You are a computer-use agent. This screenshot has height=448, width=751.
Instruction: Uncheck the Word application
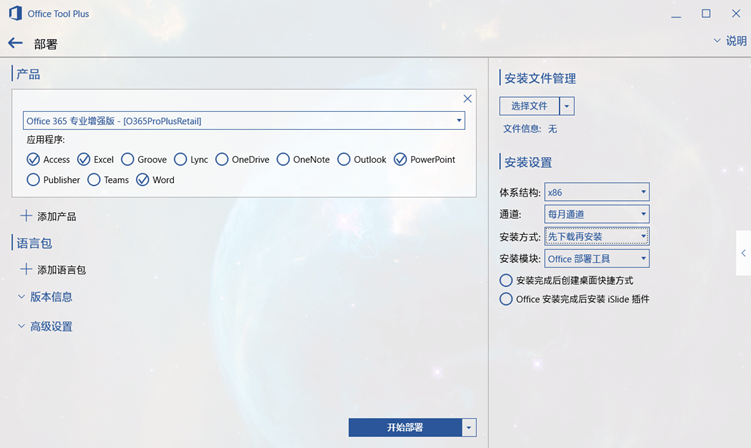[143, 180]
